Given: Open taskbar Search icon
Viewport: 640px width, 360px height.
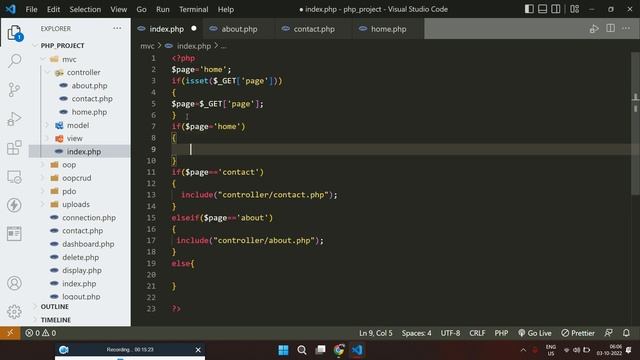Looking at the screenshot, I should (x=302, y=350).
